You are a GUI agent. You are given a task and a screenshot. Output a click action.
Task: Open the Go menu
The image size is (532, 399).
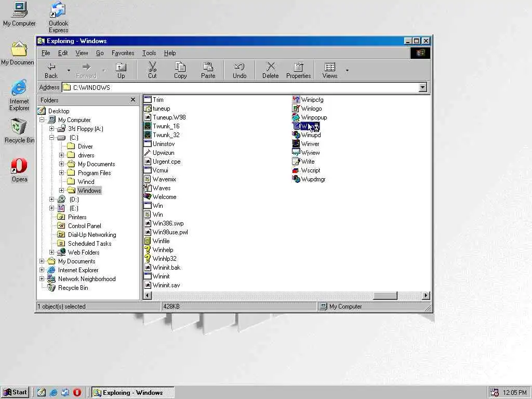click(100, 53)
